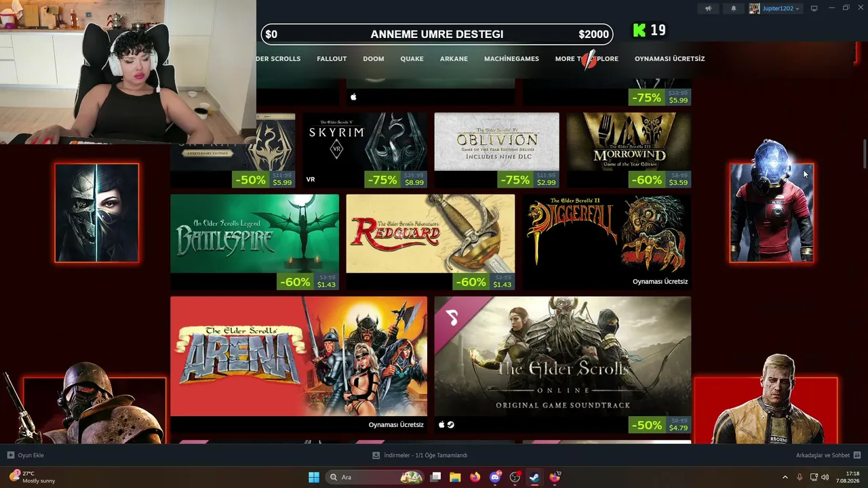Open OBS Studio from the taskbar
Viewport: 868px width, 488px height.
coord(515,477)
